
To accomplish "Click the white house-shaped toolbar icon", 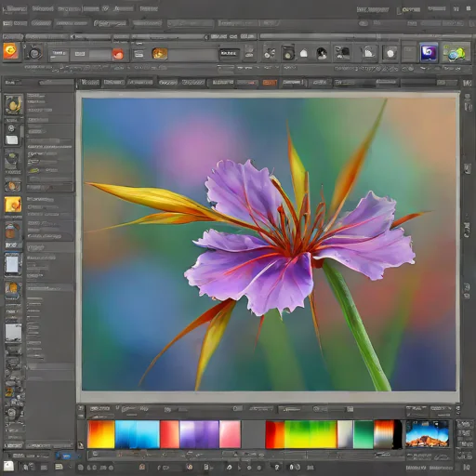I will 304,54.
